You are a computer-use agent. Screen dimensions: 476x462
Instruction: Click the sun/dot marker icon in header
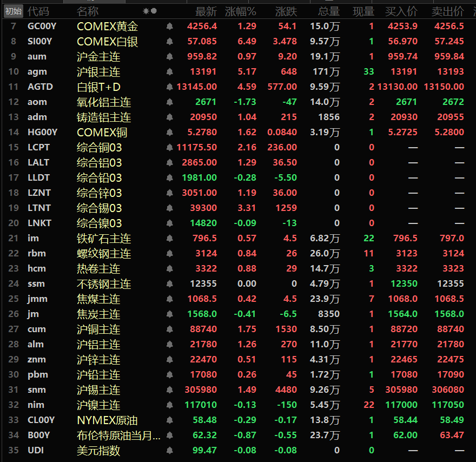(x=150, y=11)
